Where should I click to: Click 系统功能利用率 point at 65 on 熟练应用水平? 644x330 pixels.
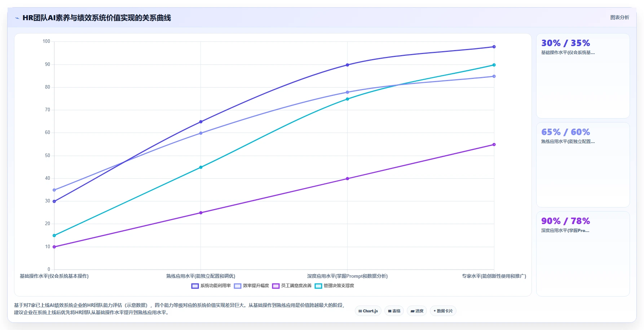201,122
